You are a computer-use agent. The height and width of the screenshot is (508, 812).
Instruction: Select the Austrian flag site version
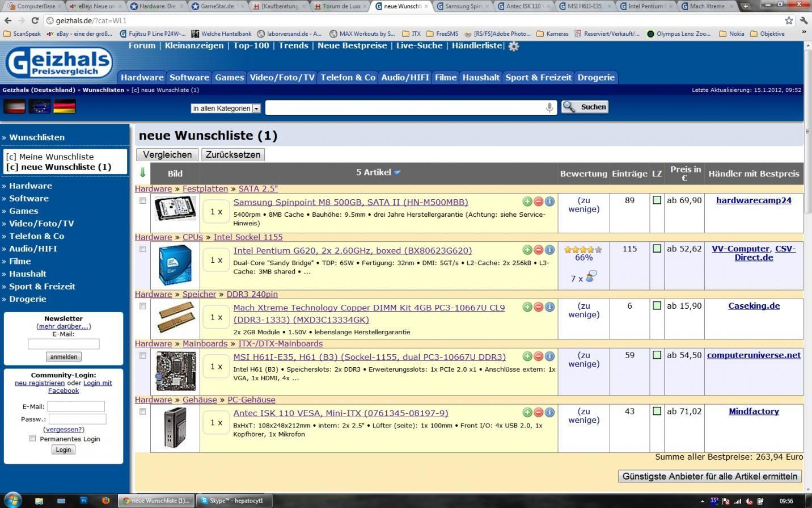14,106
